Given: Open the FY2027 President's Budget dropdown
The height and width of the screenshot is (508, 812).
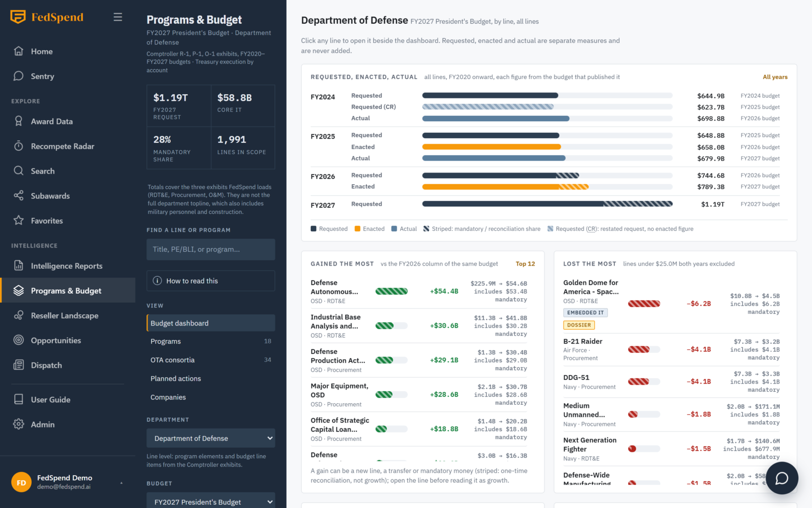Looking at the screenshot, I should pos(211,502).
